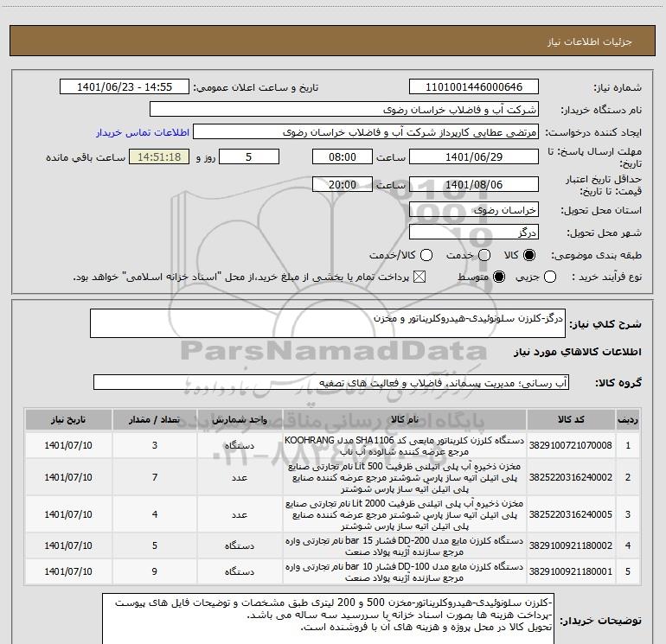
Task: Click the request creator field مرتضی عطایی
Action: click(x=366, y=132)
